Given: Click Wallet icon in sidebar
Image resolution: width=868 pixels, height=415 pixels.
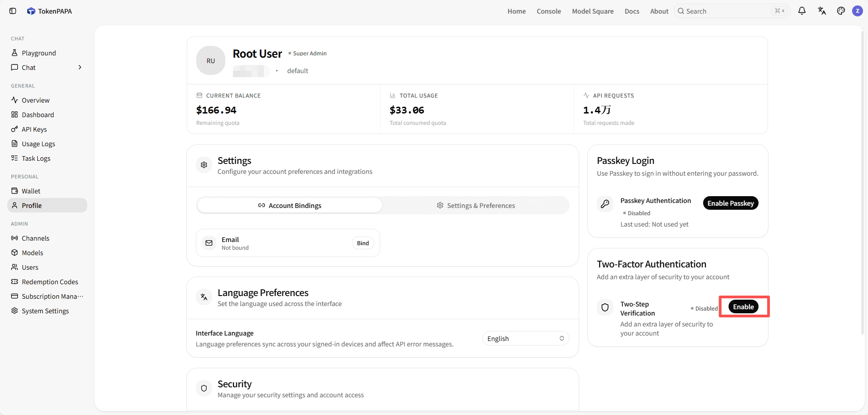Looking at the screenshot, I should point(15,191).
